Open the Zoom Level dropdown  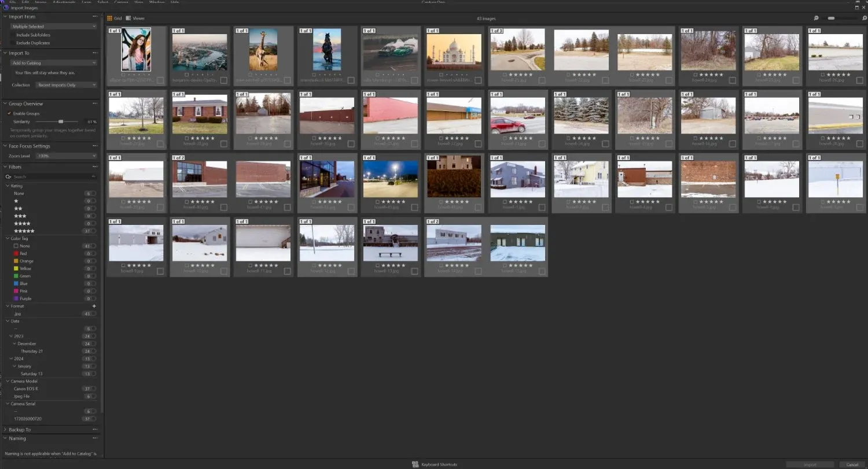click(65, 156)
